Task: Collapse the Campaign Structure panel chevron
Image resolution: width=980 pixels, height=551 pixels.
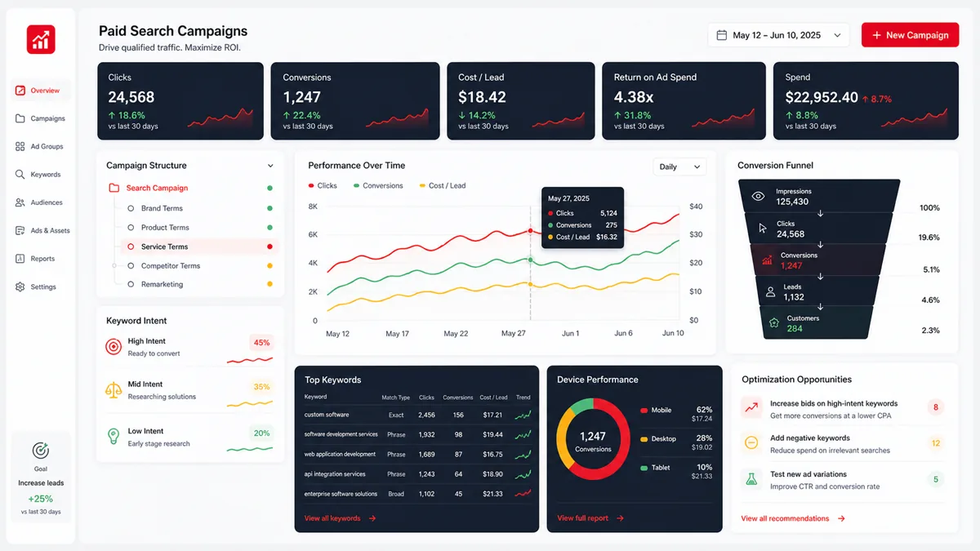Action: tap(270, 166)
